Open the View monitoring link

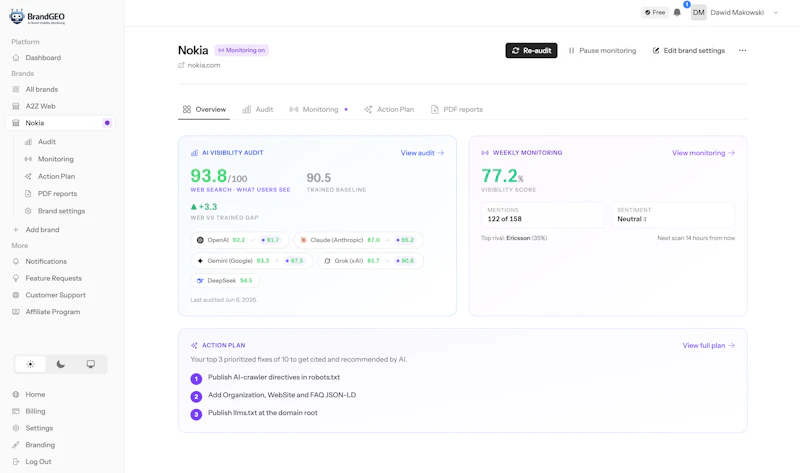(x=703, y=153)
